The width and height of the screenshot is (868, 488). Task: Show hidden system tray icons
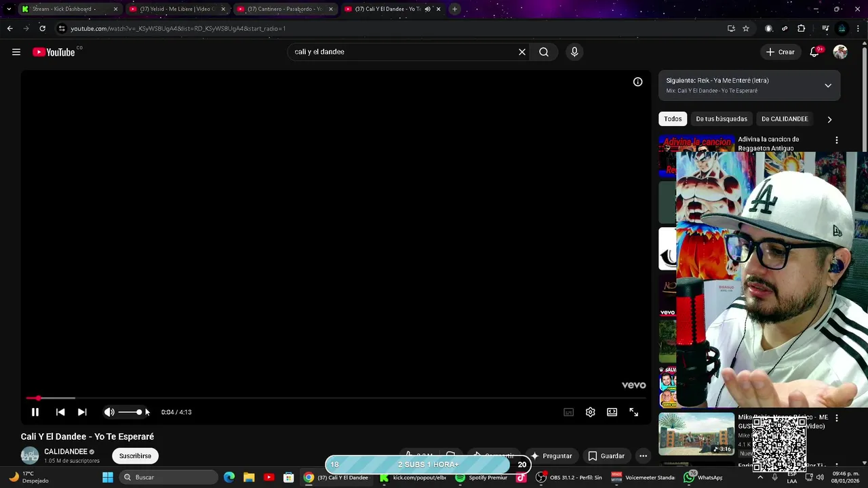click(x=759, y=477)
